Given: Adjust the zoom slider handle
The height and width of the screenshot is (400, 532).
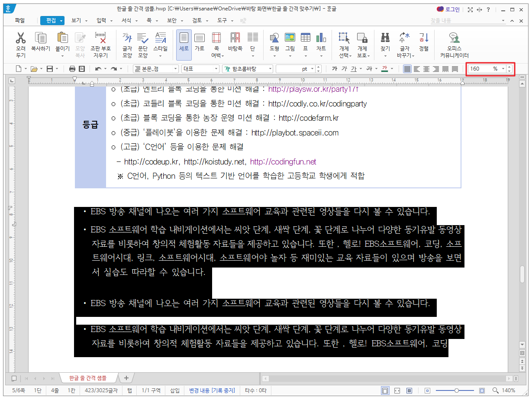Looking at the screenshot, I should [456, 390].
